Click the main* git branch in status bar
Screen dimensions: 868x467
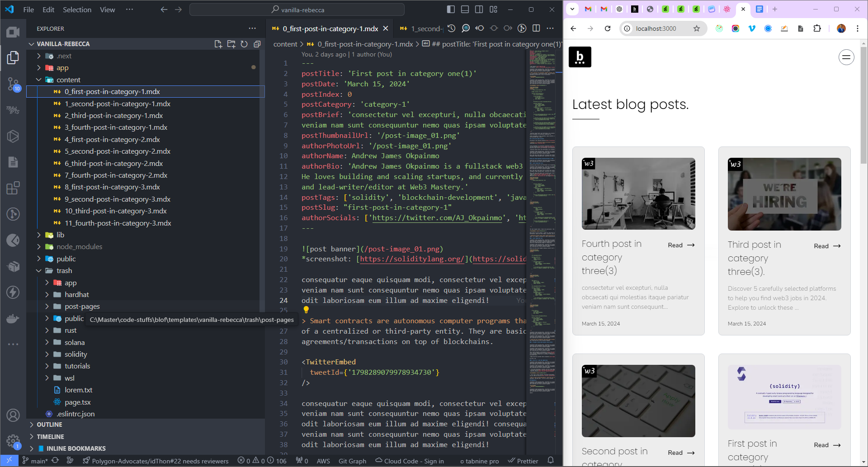(x=35, y=461)
